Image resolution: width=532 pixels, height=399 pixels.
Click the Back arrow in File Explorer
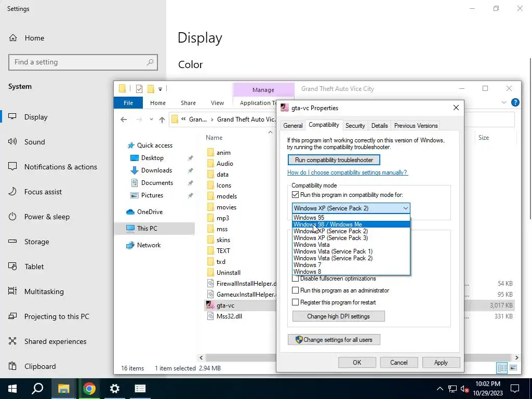pos(124,119)
